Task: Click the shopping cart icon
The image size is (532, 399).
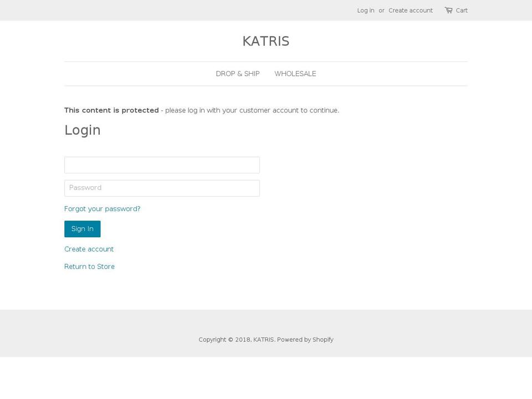Action: [x=448, y=10]
